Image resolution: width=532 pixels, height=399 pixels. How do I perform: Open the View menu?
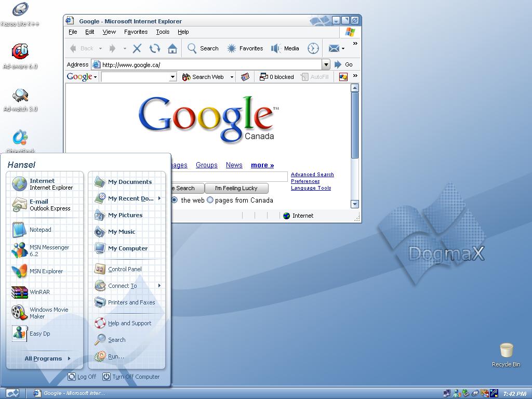coord(109,32)
